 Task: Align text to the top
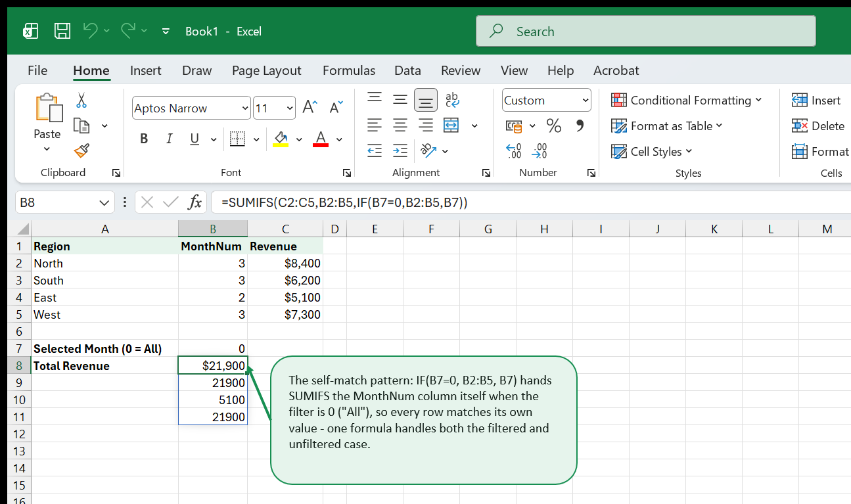click(375, 99)
